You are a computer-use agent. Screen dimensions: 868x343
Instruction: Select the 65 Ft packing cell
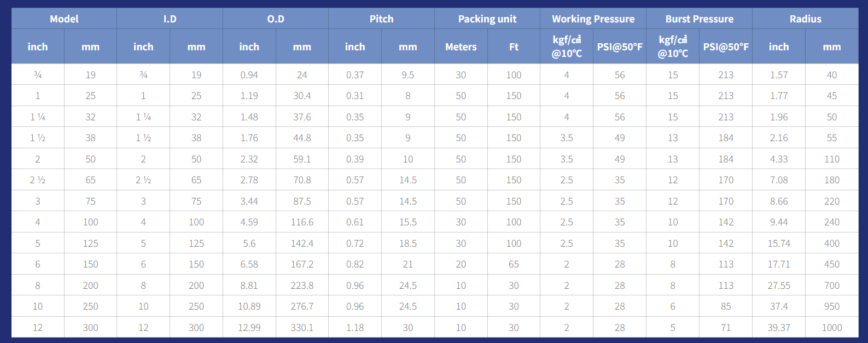click(514, 264)
